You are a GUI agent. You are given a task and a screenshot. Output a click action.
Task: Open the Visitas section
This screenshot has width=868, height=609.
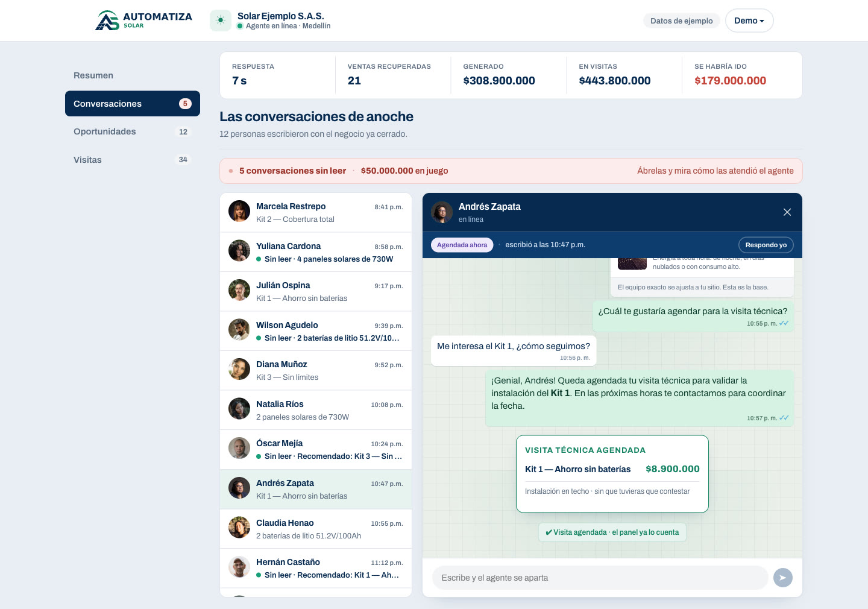point(133,160)
